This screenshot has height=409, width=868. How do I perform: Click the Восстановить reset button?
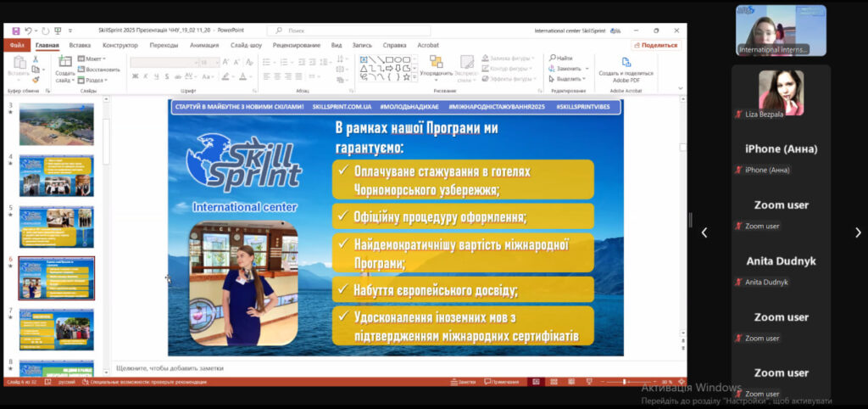click(100, 69)
